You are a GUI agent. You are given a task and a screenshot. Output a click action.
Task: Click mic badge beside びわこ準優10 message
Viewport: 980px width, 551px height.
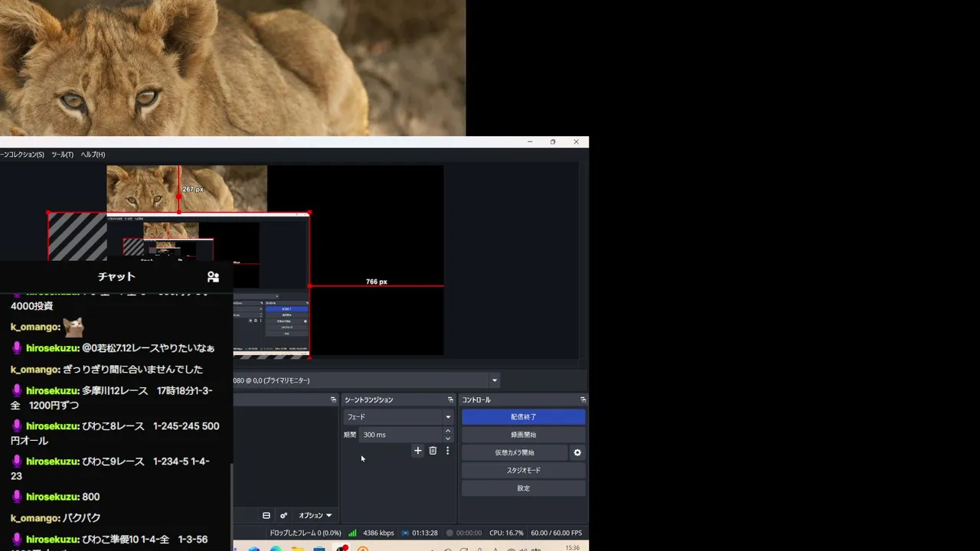tap(17, 539)
